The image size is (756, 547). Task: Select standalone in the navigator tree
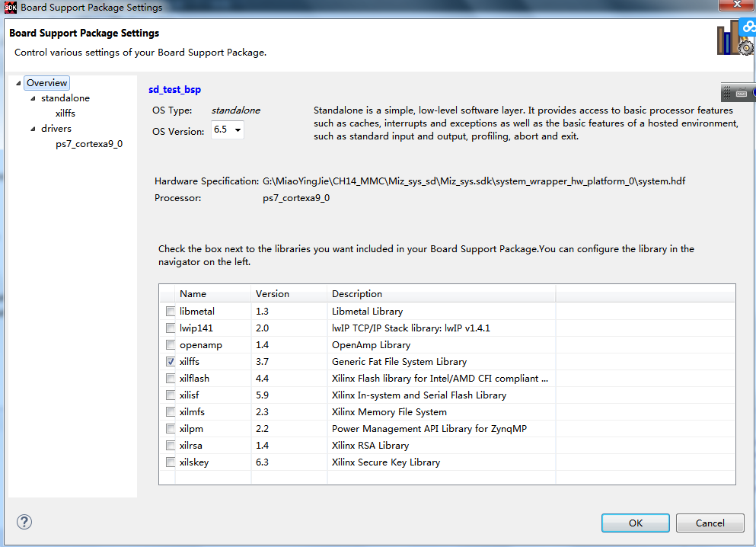tap(65, 98)
